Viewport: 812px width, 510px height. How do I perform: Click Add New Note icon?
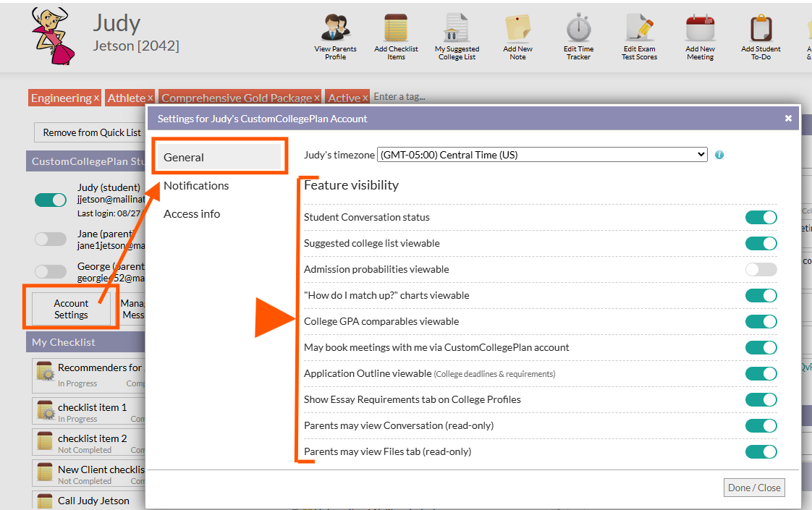pyautogui.click(x=518, y=28)
